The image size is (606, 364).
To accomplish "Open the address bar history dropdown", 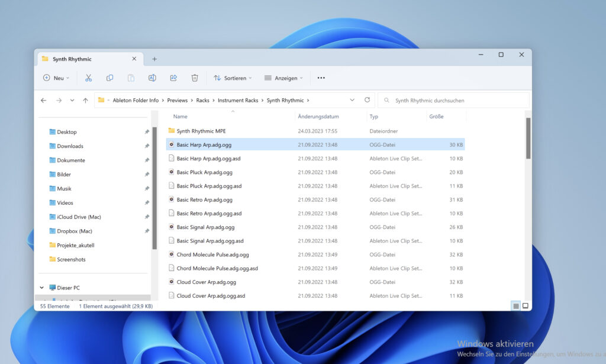I will pos(352,100).
